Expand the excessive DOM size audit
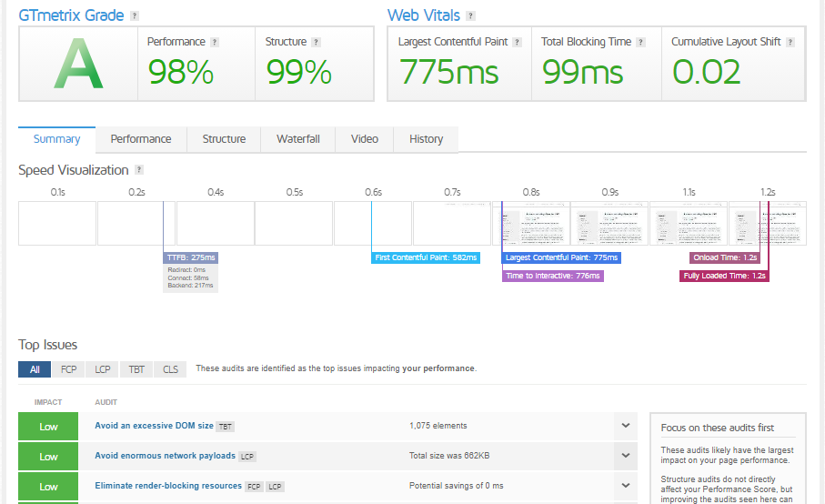 (626, 426)
